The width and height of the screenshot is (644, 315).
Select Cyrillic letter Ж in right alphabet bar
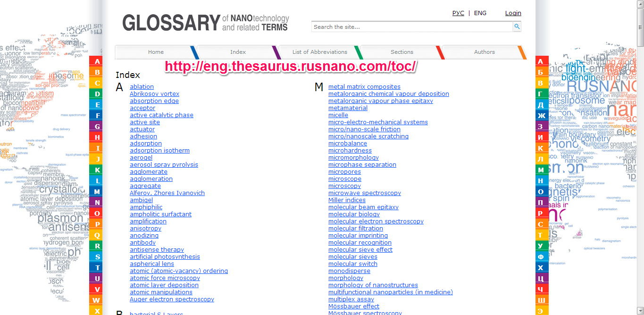click(x=541, y=116)
